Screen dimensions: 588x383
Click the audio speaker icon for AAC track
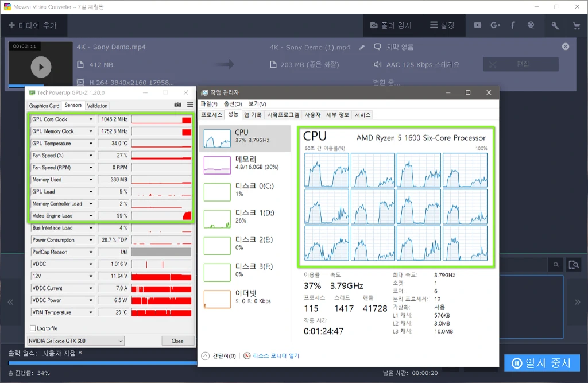point(378,64)
